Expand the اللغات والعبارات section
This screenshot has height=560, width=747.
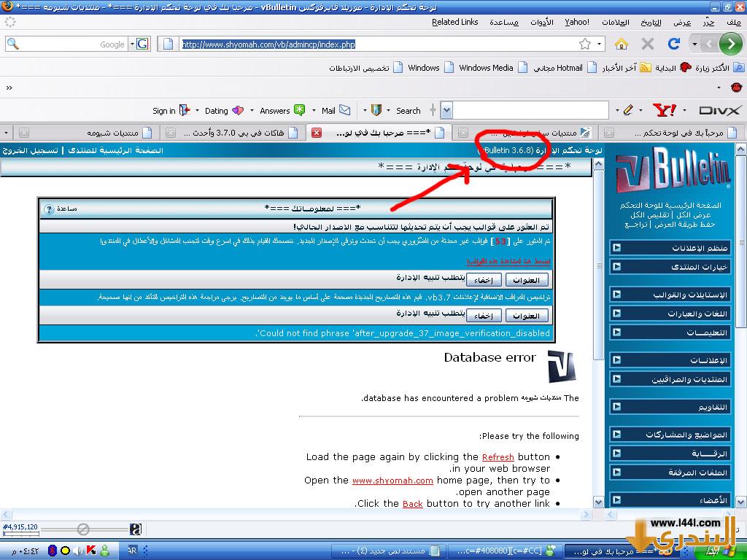point(670,314)
